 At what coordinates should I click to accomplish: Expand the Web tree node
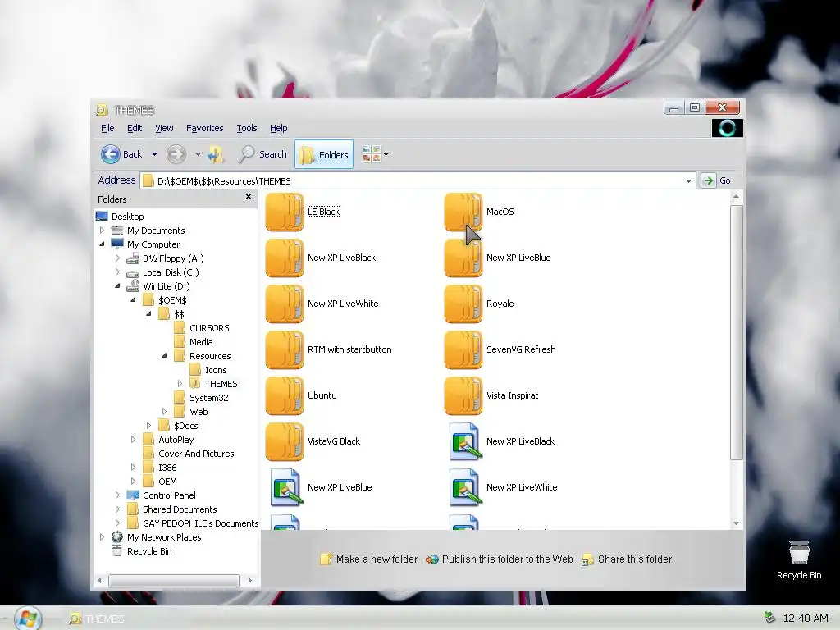pyautogui.click(x=164, y=412)
